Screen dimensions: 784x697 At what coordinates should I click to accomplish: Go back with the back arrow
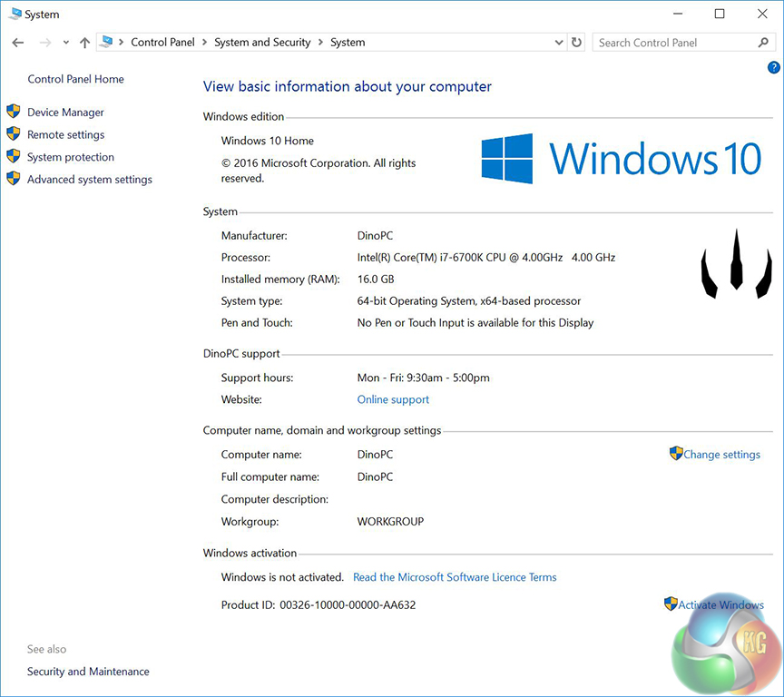tap(18, 43)
